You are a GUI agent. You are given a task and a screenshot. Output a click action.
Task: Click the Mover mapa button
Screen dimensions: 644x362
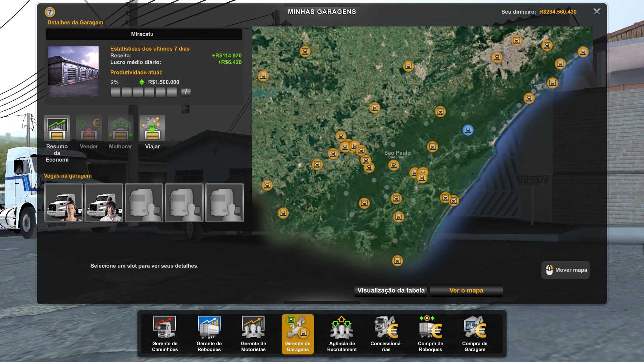566,270
